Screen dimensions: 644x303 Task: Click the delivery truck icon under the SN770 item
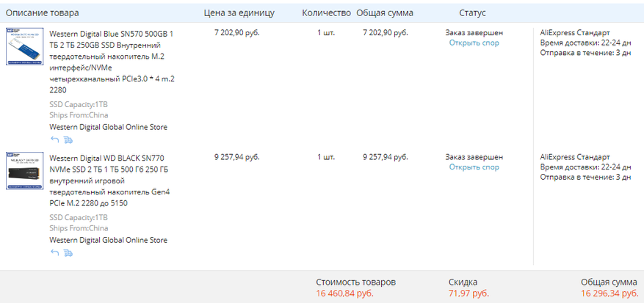[68, 252]
